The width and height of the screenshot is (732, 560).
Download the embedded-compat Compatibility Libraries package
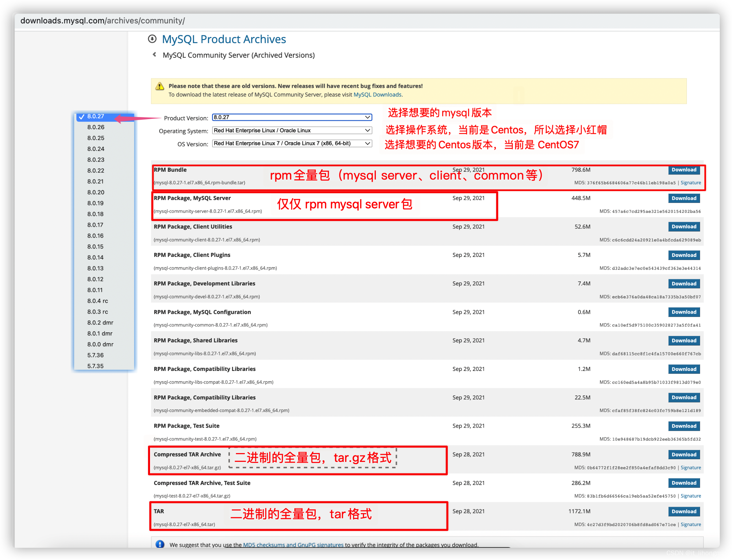[x=684, y=397]
